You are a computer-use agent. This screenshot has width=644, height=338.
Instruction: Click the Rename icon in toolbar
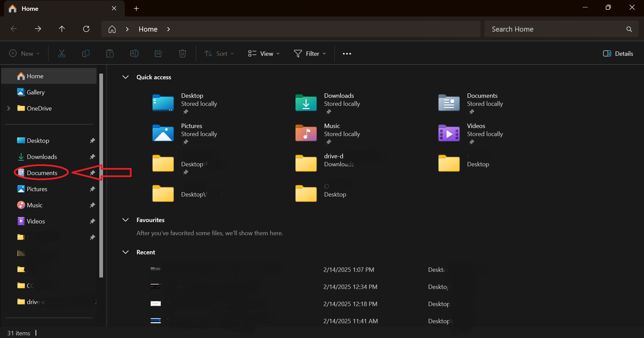point(134,53)
